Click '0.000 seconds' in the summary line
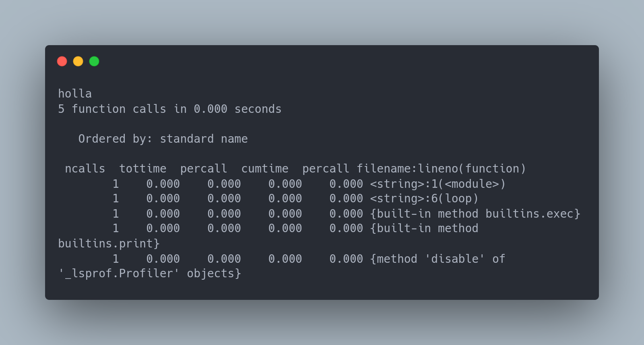 237,109
